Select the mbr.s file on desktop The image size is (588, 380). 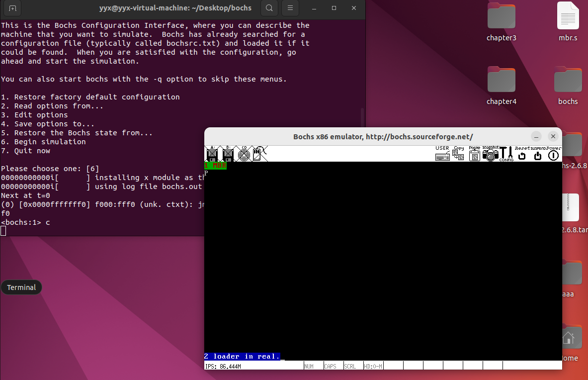[x=568, y=22]
